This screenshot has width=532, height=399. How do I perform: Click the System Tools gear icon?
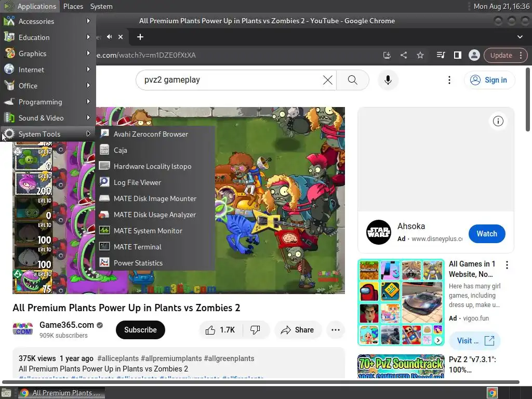[x=9, y=134]
